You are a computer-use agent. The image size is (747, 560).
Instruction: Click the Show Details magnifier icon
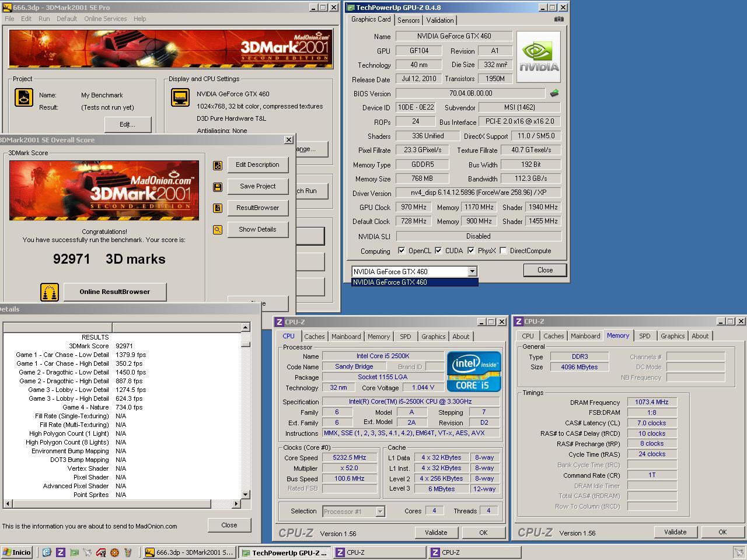[x=218, y=230]
